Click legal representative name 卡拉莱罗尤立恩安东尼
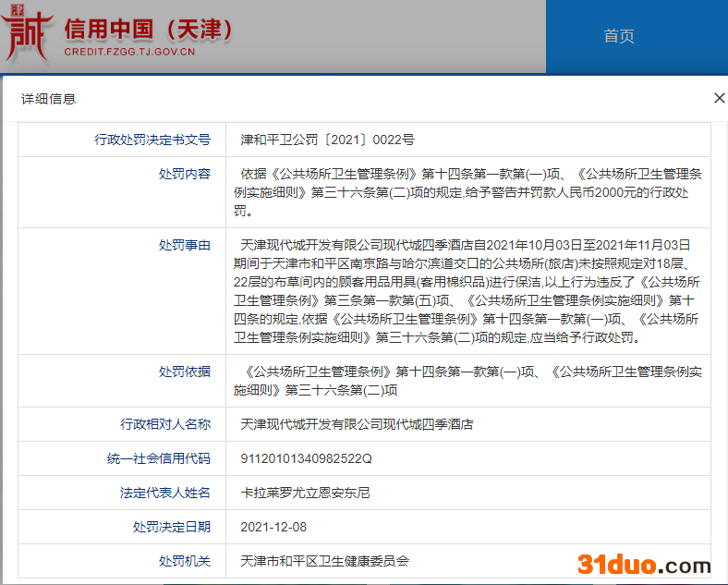This screenshot has width=728, height=585. click(x=305, y=493)
